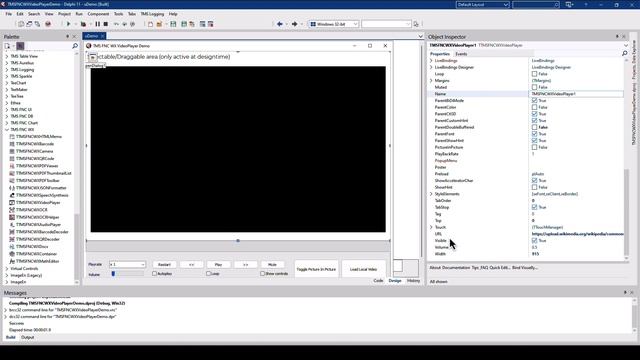Switch to the History tab below the designer

click(x=413, y=281)
